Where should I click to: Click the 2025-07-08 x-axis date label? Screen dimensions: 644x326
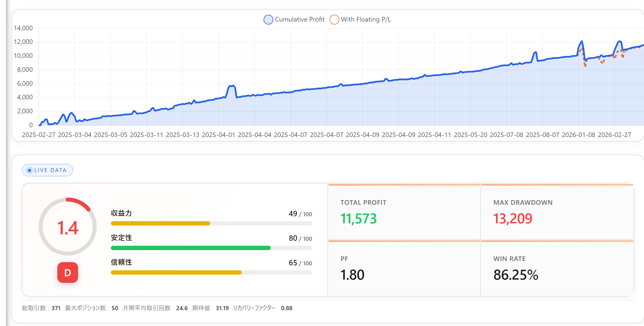506,135
